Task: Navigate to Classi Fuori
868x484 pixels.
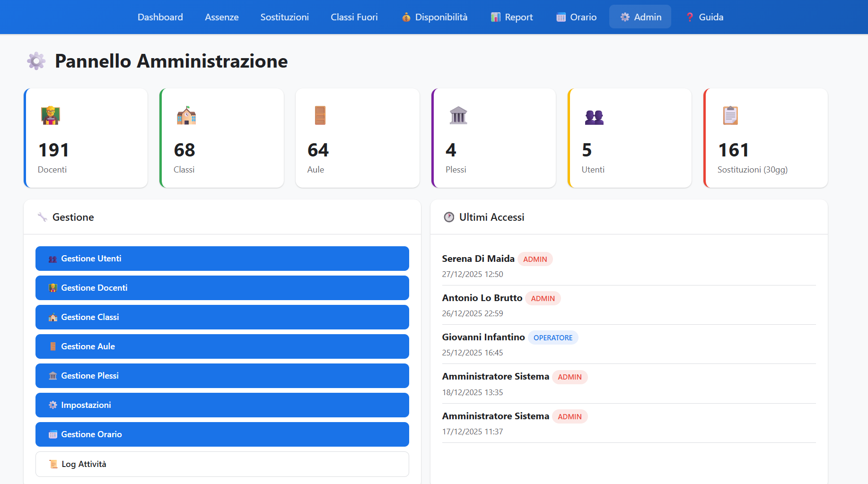Action: [x=354, y=17]
